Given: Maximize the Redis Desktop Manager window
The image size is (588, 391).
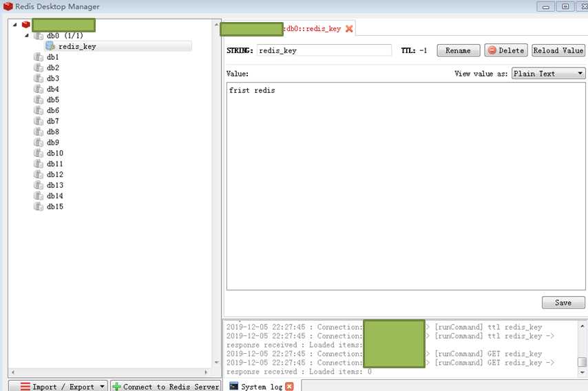Looking at the screenshot, I should [x=565, y=6].
